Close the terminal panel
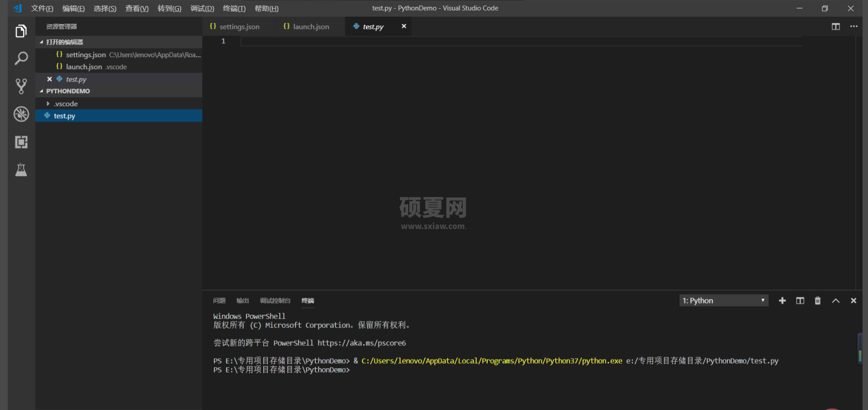The width and height of the screenshot is (868, 410). [853, 301]
